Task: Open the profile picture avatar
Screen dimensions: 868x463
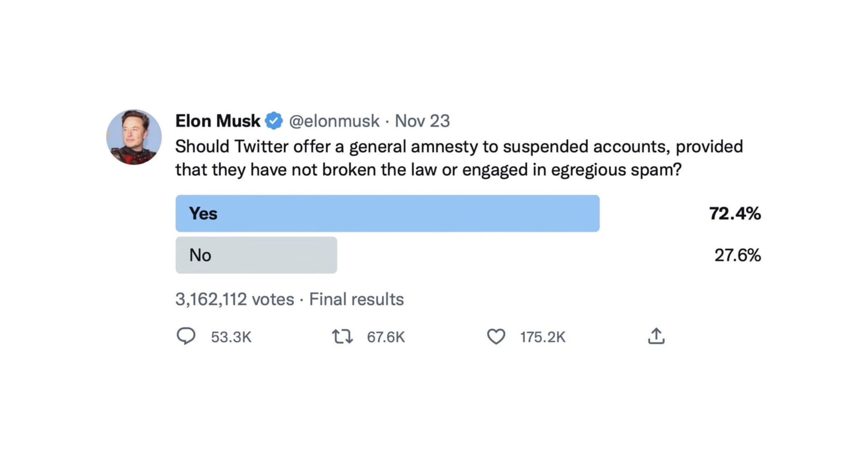Action: point(134,137)
